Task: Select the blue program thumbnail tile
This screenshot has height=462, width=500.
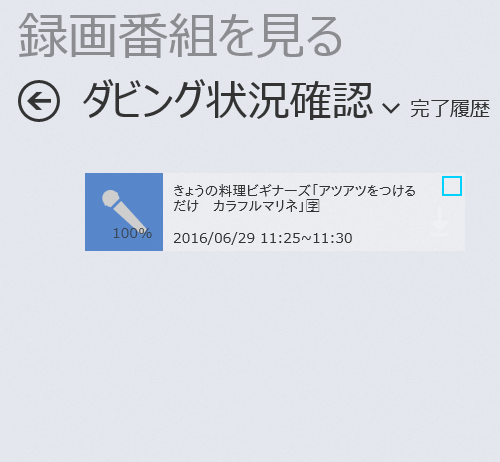Action: pos(124,212)
